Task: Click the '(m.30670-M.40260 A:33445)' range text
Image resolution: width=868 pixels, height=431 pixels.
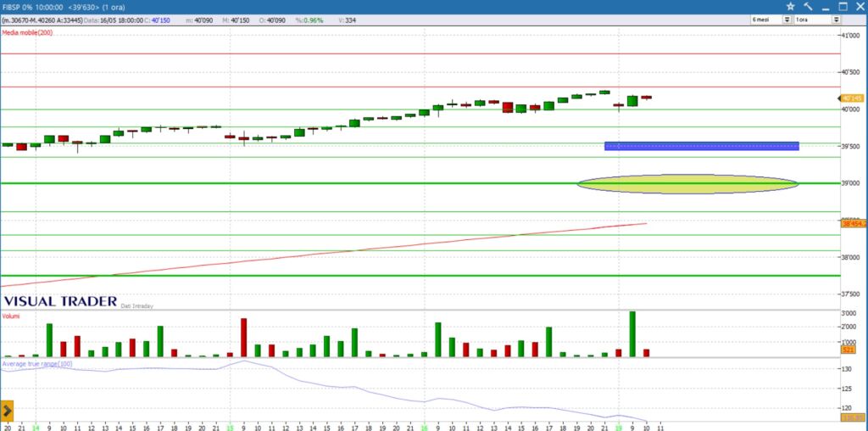Action: click(42, 20)
